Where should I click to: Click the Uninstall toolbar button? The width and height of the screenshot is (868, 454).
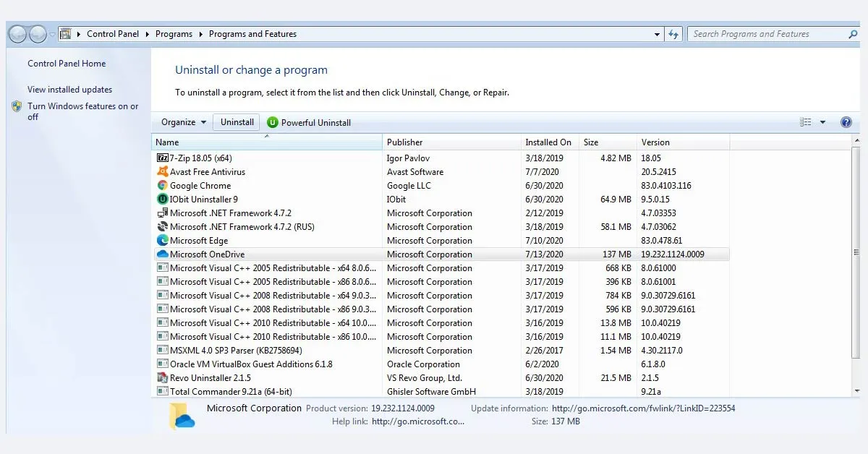tap(237, 122)
